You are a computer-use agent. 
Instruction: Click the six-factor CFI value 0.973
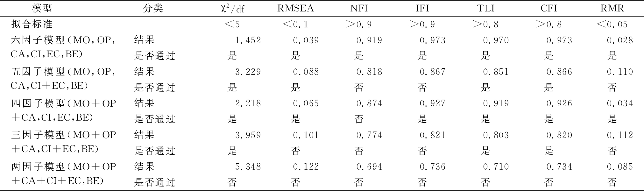click(559, 40)
